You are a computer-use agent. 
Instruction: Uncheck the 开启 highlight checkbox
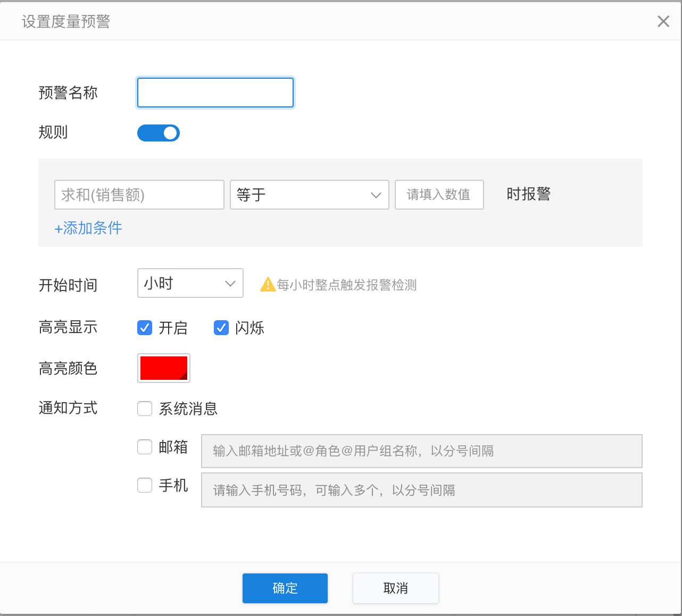tap(145, 328)
